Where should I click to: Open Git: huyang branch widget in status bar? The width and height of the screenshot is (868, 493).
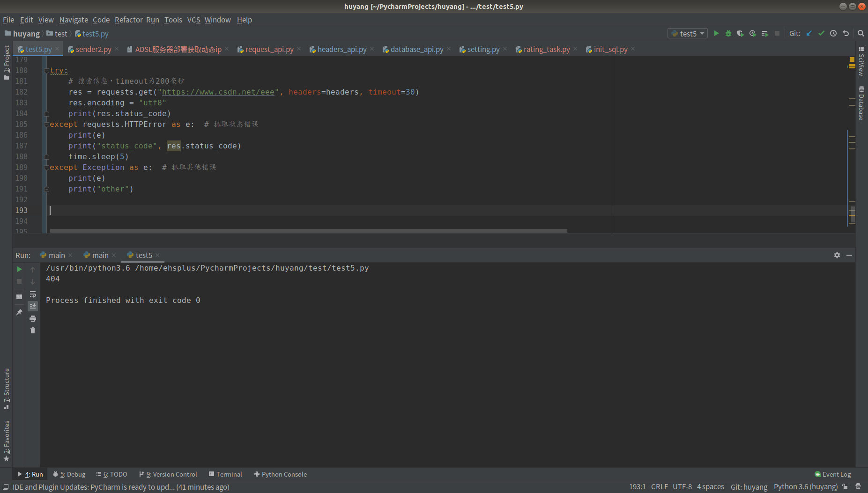pyautogui.click(x=749, y=486)
